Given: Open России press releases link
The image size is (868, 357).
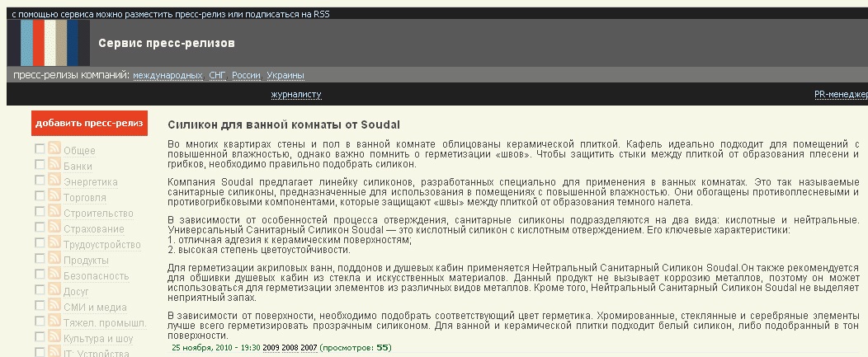Looking at the screenshot, I should pos(247,75).
